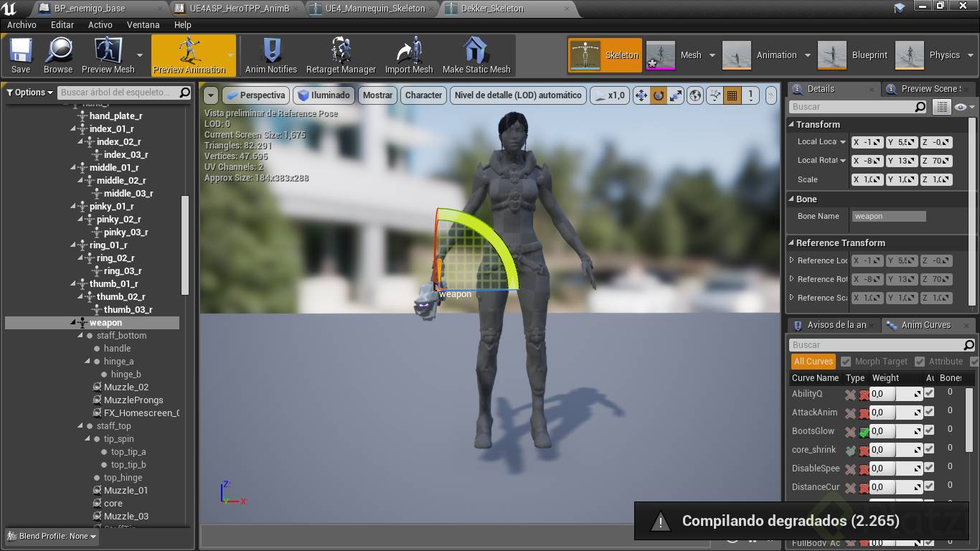980x551 pixels.
Task: Toggle grid snapping in the viewport toolbar
Action: click(732, 95)
